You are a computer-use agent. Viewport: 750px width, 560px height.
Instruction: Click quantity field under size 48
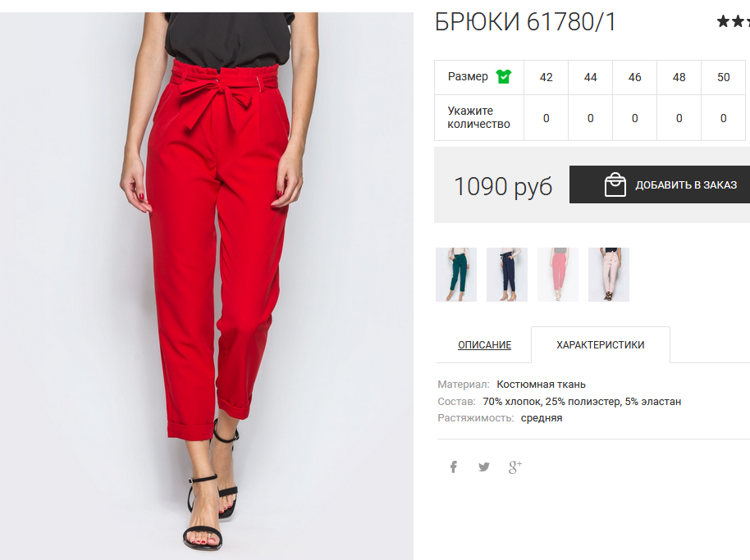(x=679, y=118)
